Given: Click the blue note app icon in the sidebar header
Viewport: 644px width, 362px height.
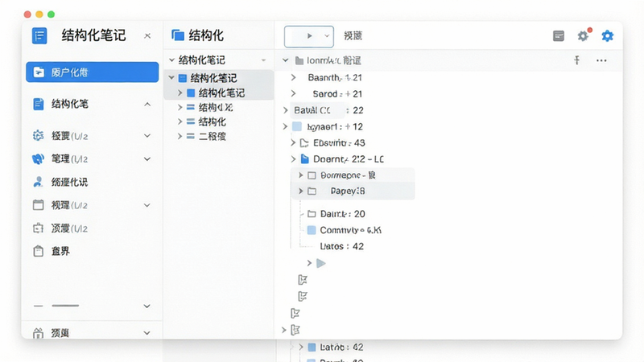Looking at the screenshot, I should click(39, 35).
